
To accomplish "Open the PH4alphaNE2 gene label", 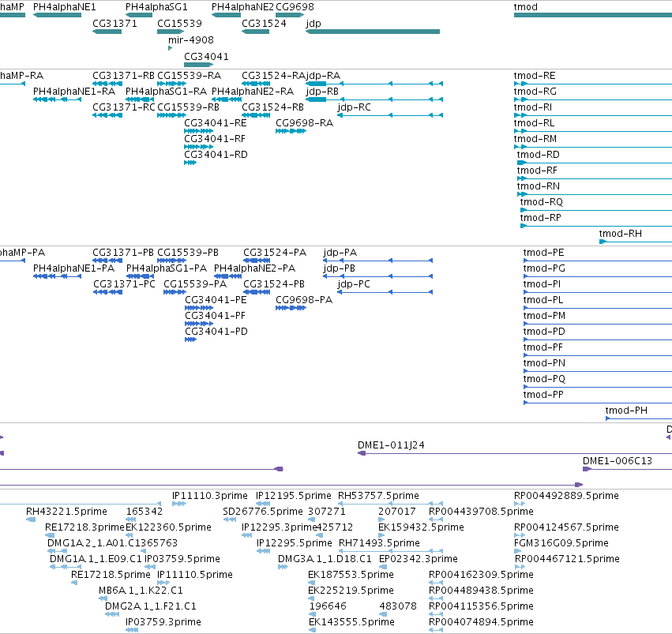I will (x=242, y=7).
